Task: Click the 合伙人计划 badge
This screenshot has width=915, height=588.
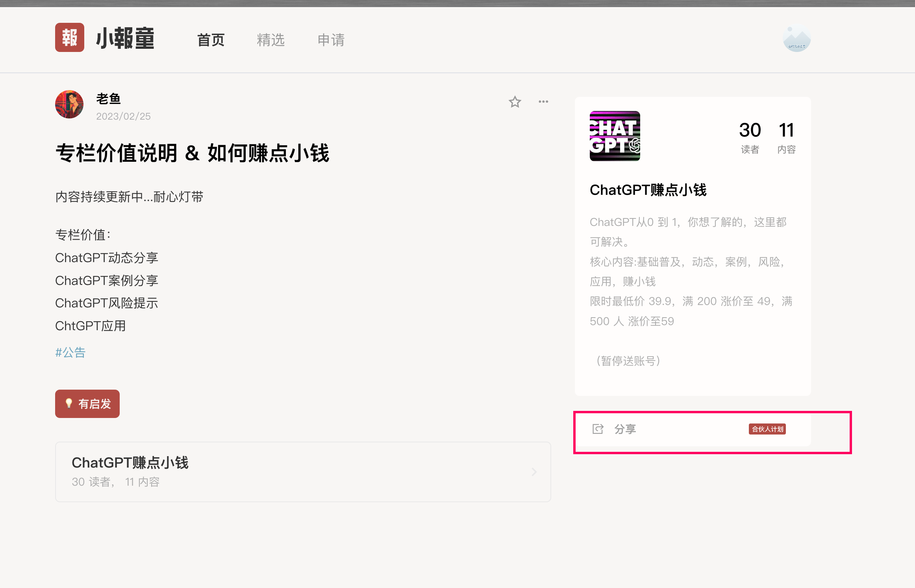Action: tap(767, 429)
